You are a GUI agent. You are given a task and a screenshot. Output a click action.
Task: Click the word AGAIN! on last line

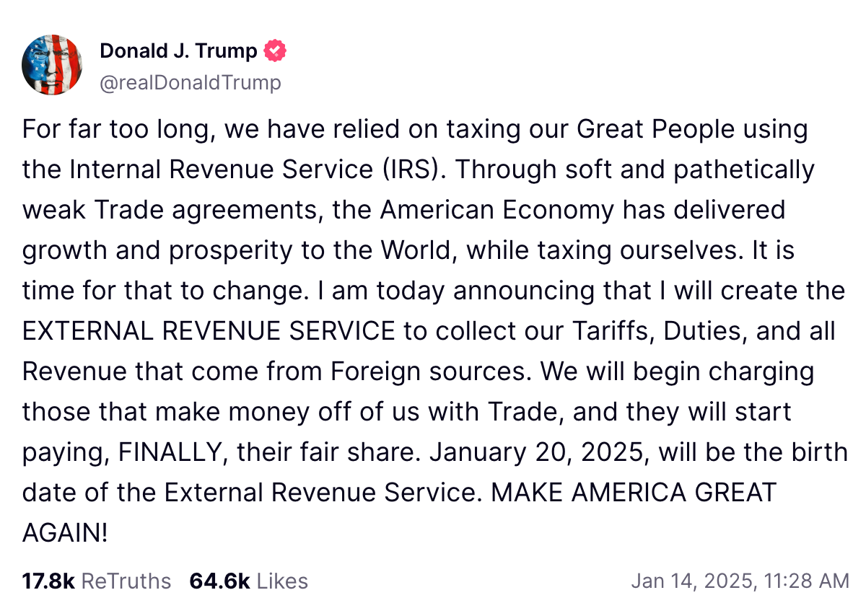pos(65,533)
